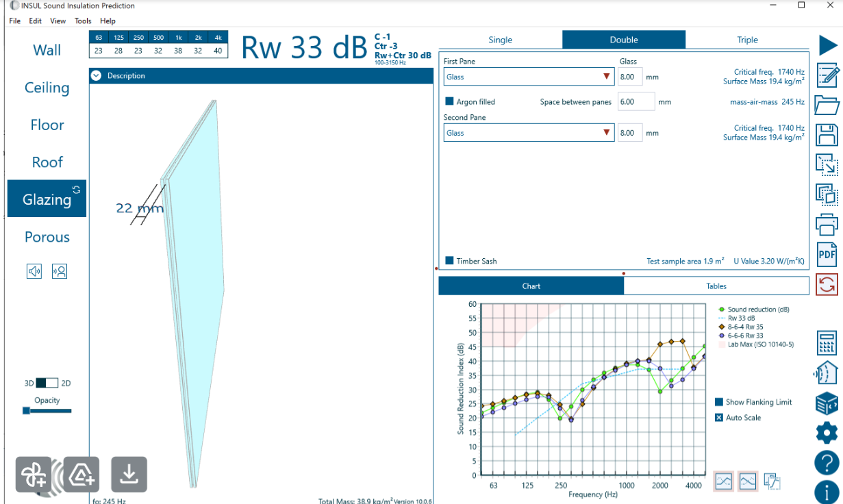Image resolution: width=843 pixels, height=504 pixels.
Task: Switch to the Triple glazing tab
Action: [747, 40]
